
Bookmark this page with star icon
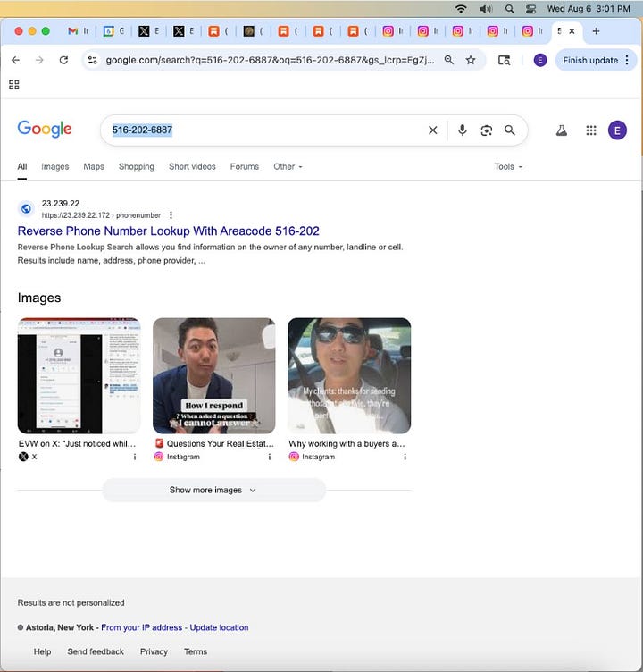471,60
